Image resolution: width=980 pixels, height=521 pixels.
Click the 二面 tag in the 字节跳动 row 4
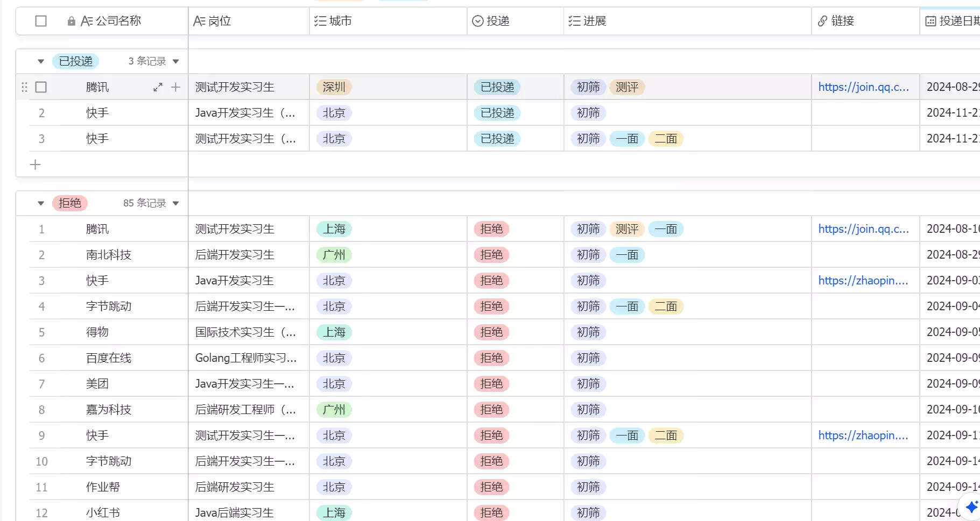(666, 306)
